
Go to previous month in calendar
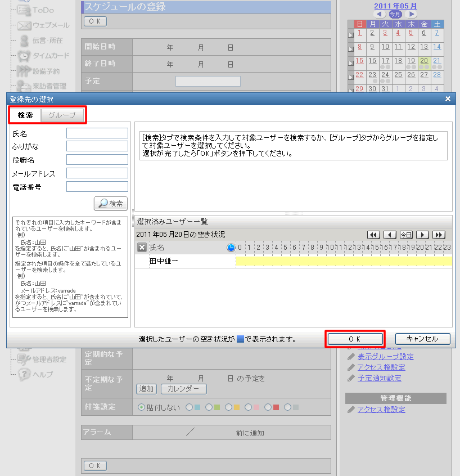click(x=379, y=14)
